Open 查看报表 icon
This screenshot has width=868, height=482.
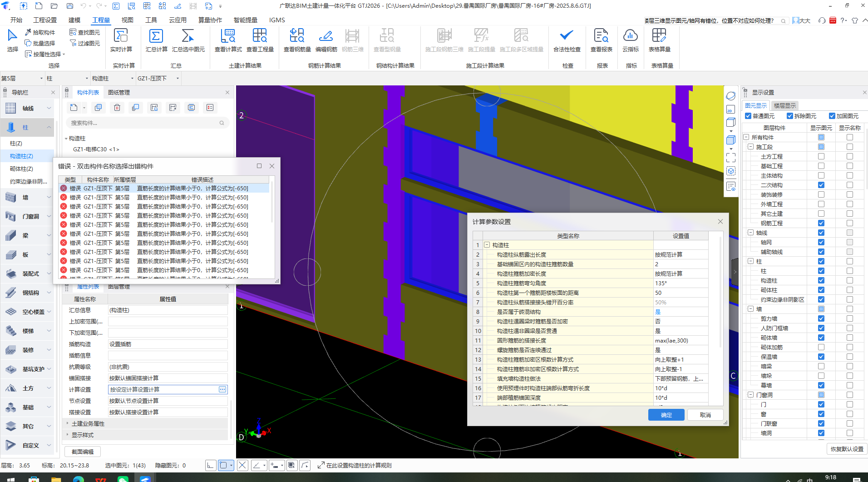pos(601,36)
